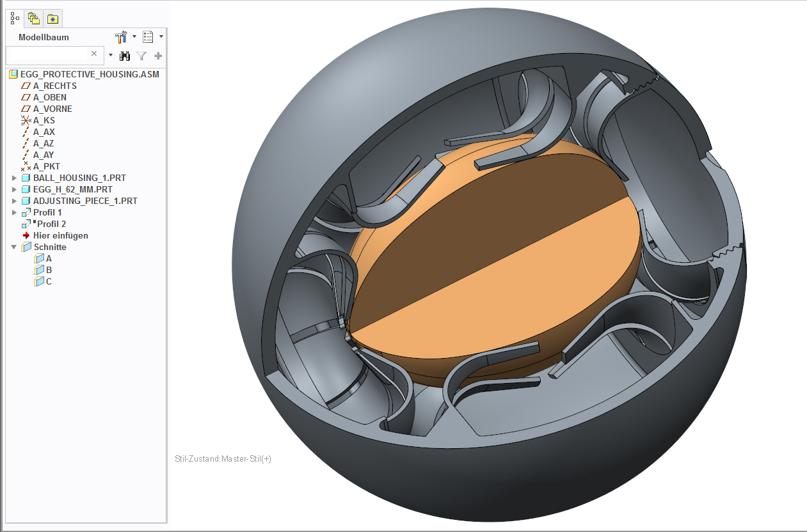Click part icon of ADJUSTING_PIECE_1.PRT
Screen dimensions: 807x532
click(x=26, y=201)
